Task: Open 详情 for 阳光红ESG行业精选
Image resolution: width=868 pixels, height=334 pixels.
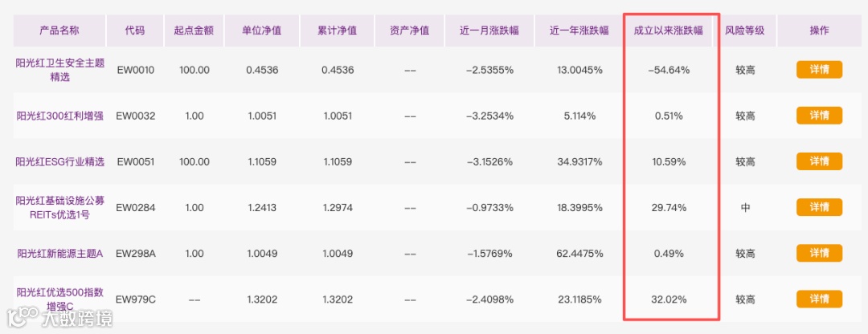Action: click(x=819, y=161)
